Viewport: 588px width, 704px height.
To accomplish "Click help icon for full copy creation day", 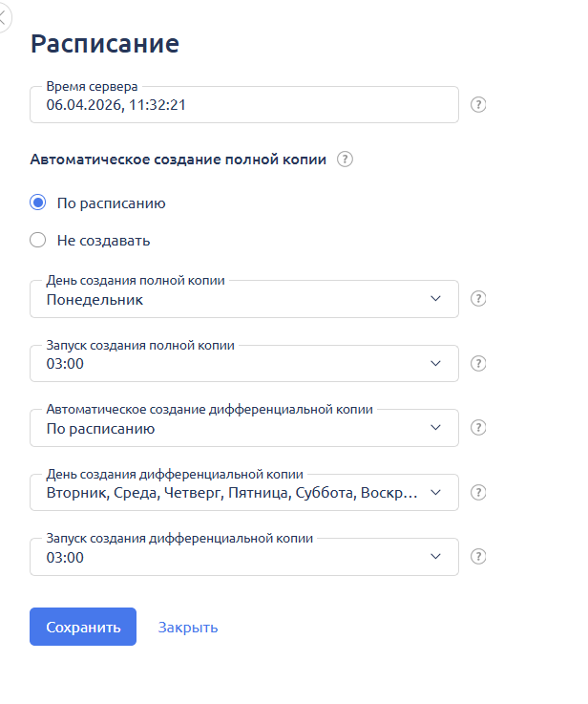I will click(x=479, y=299).
